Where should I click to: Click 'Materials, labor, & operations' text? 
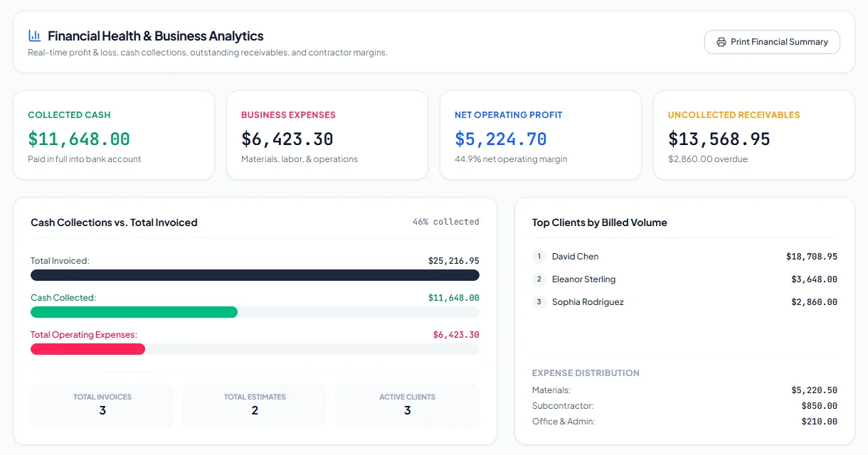300,159
